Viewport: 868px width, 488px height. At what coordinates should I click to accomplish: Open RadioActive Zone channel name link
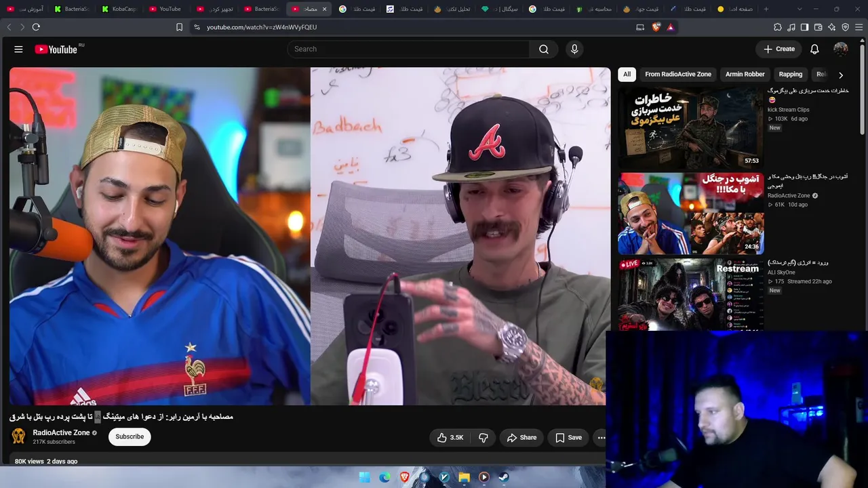(x=61, y=432)
